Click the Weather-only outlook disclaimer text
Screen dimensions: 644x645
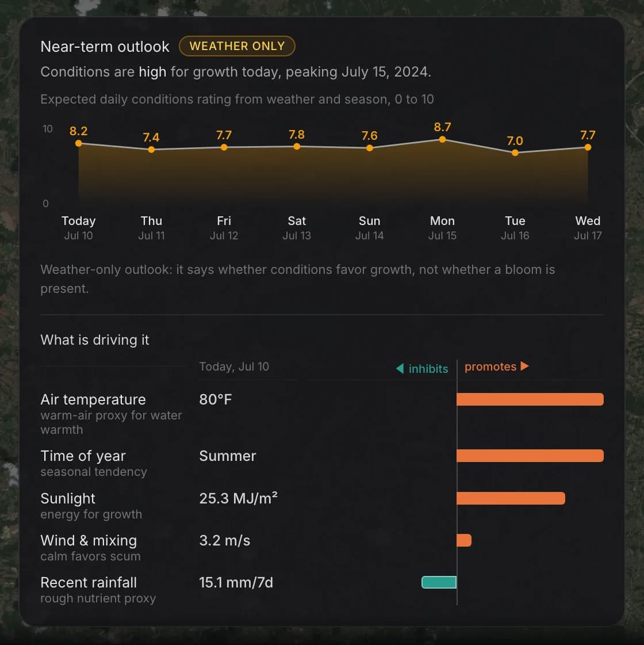click(x=297, y=279)
